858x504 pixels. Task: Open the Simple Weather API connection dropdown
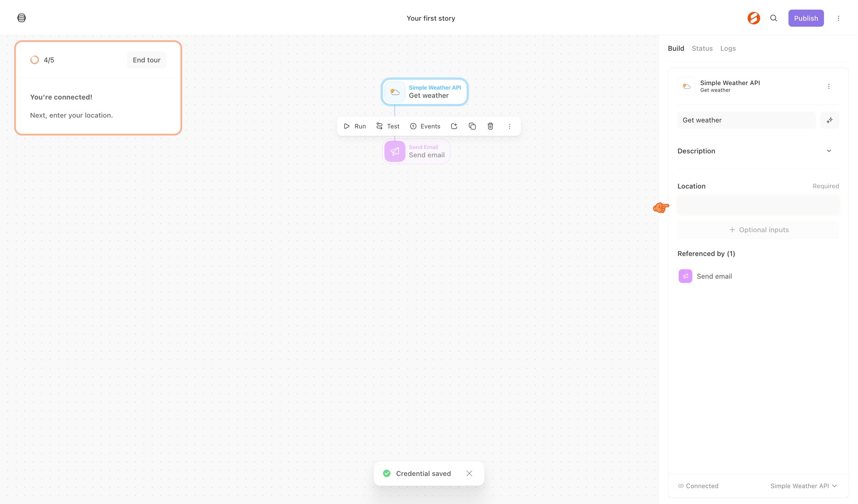[803, 486]
